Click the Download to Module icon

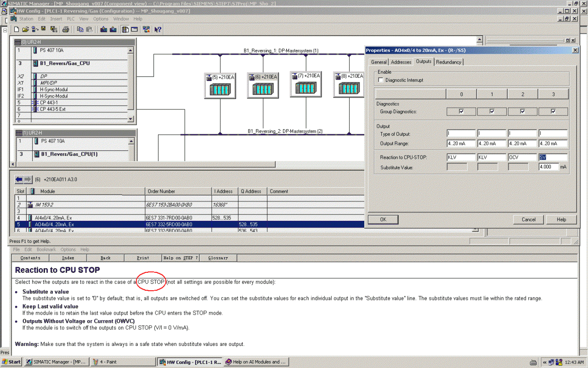click(103, 29)
